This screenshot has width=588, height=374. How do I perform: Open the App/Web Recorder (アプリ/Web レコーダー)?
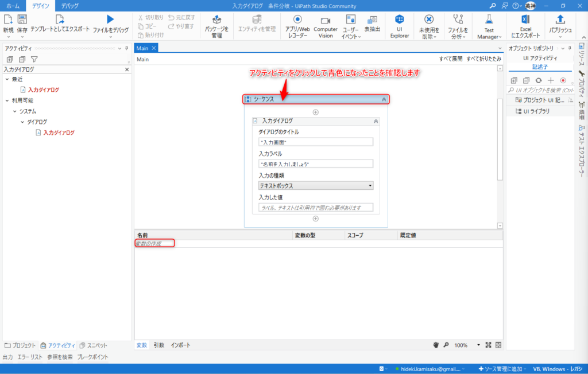[x=297, y=26]
